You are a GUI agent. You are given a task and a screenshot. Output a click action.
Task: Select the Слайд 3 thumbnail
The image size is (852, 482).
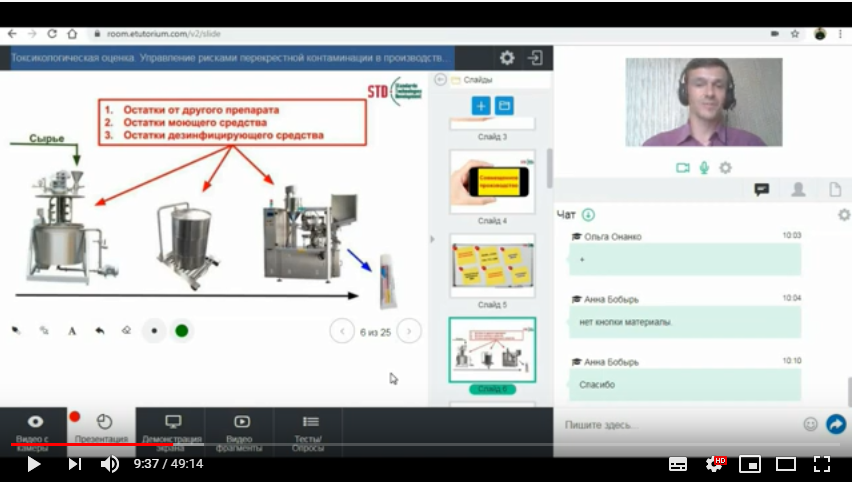point(492,124)
